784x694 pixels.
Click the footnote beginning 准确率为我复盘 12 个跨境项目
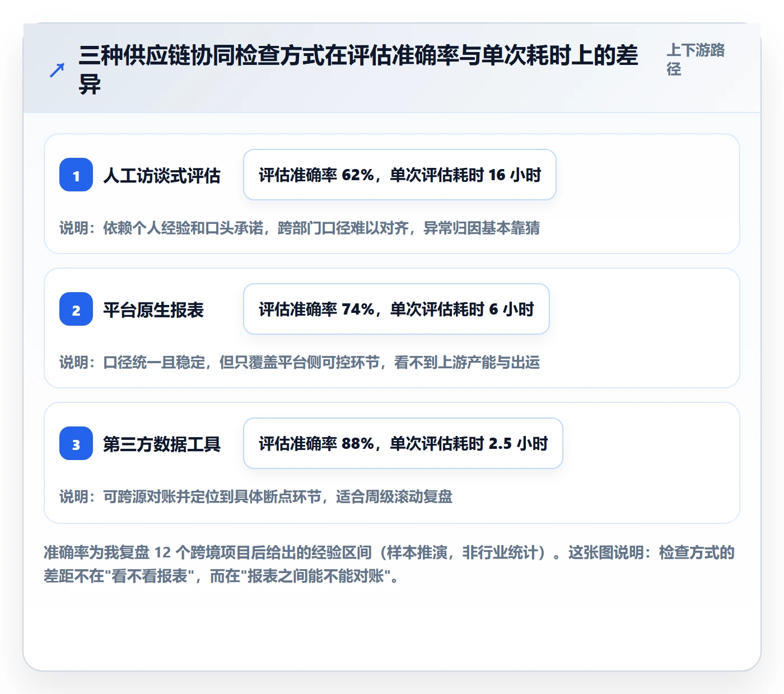tap(390, 564)
